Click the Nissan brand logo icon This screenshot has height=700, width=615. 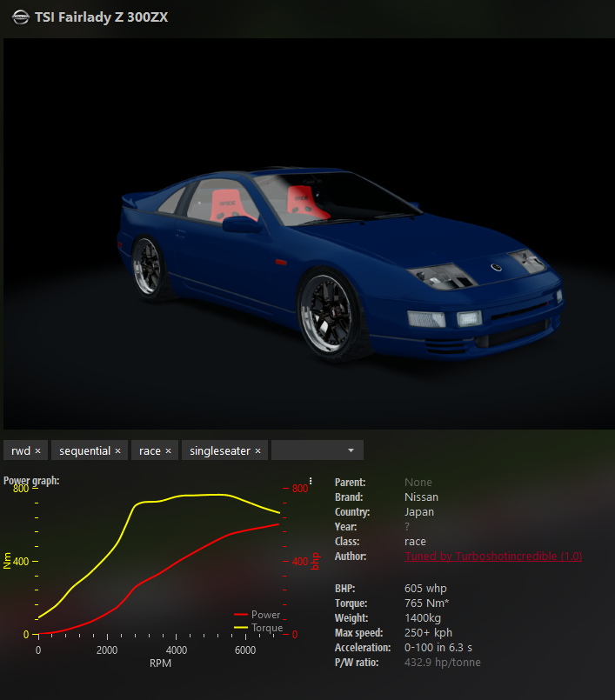tap(21, 17)
